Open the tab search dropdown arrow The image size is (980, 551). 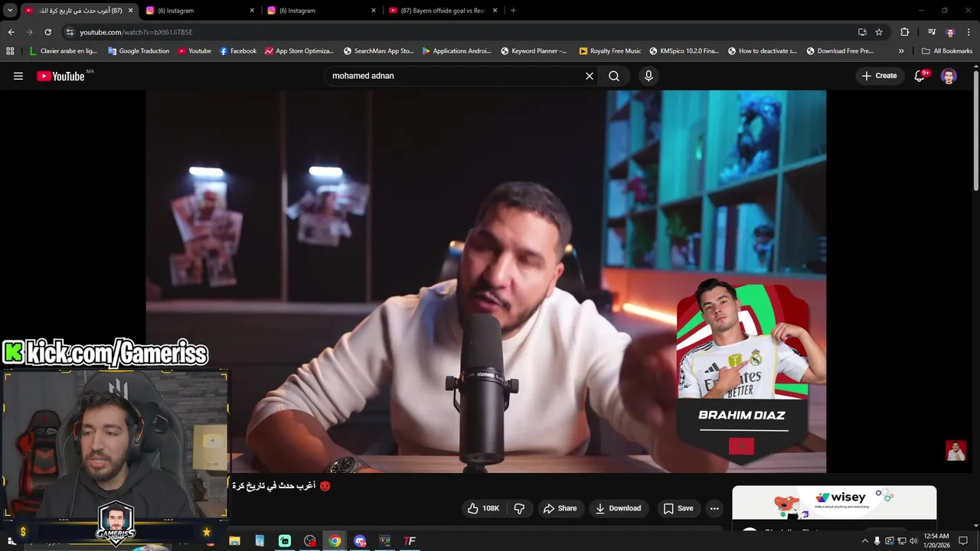10,11
